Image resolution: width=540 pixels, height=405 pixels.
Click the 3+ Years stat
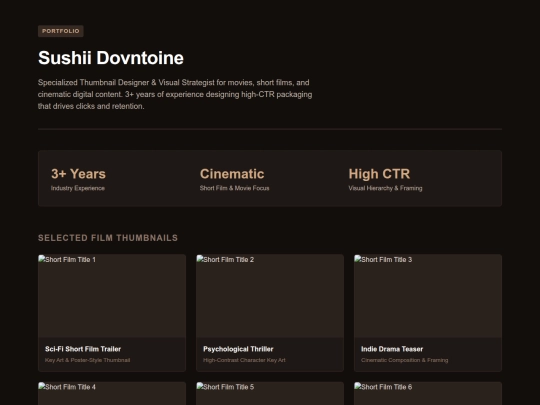[x=79, y=174]
